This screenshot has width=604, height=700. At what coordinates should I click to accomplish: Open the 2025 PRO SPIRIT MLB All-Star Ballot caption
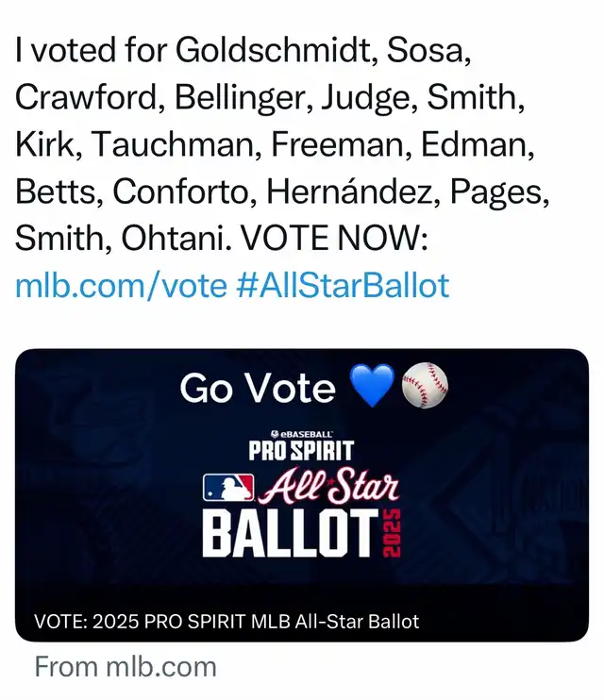(x=226, y=622)
